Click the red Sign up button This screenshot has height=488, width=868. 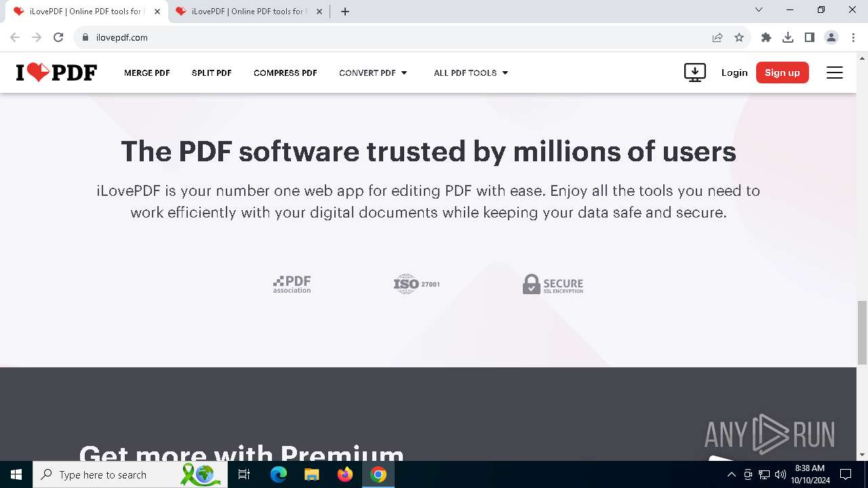coord(783,73)
